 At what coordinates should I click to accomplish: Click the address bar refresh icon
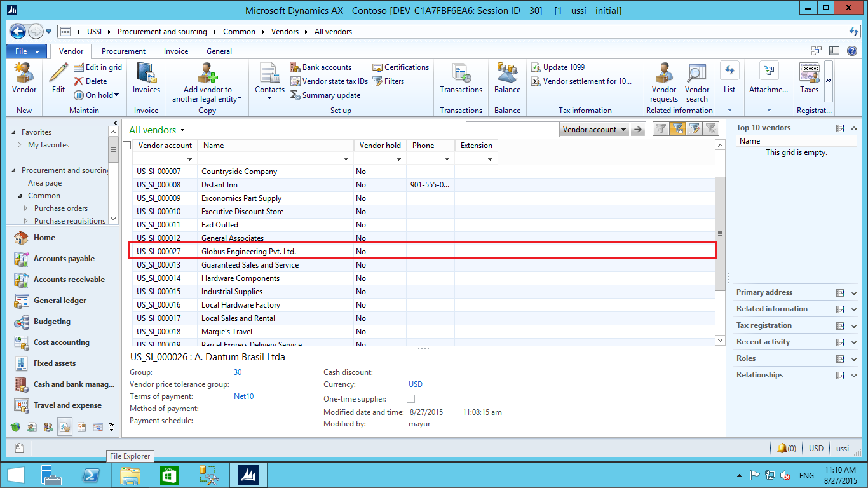(854, 31)
